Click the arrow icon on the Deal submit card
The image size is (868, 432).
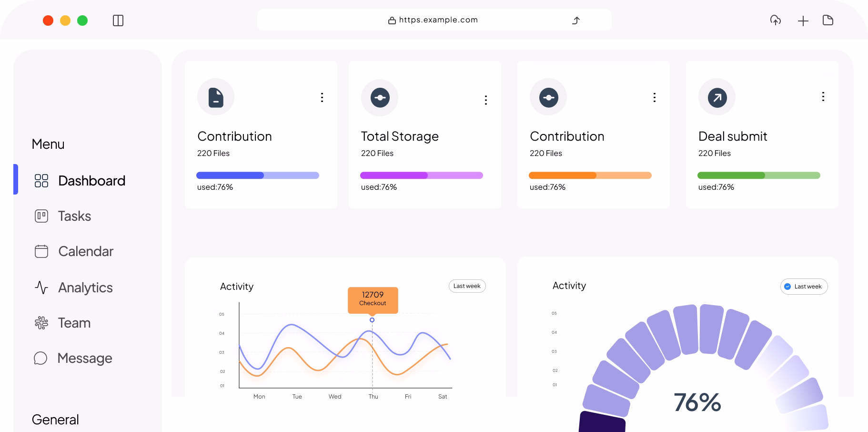click(x=717, y=97)
